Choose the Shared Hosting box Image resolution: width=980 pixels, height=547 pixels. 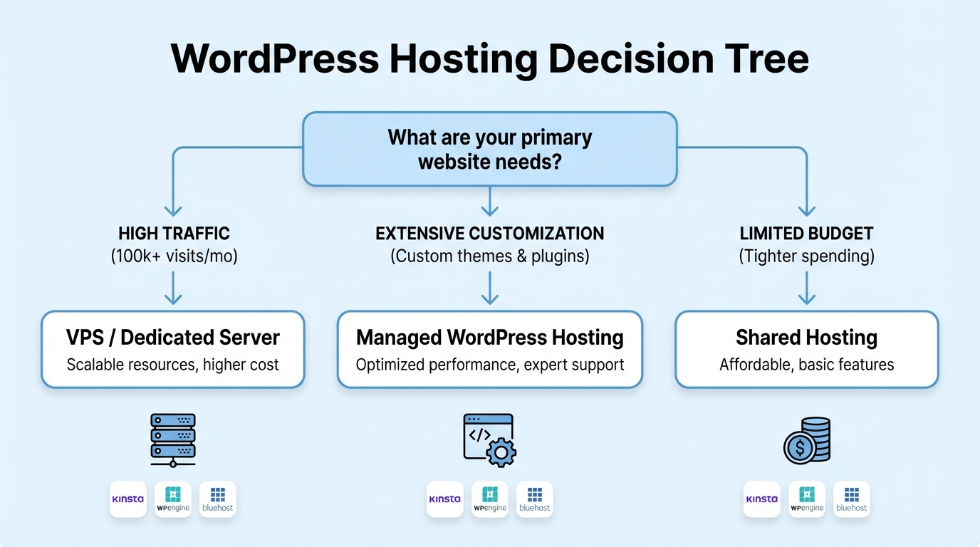[x=806, y=349]
